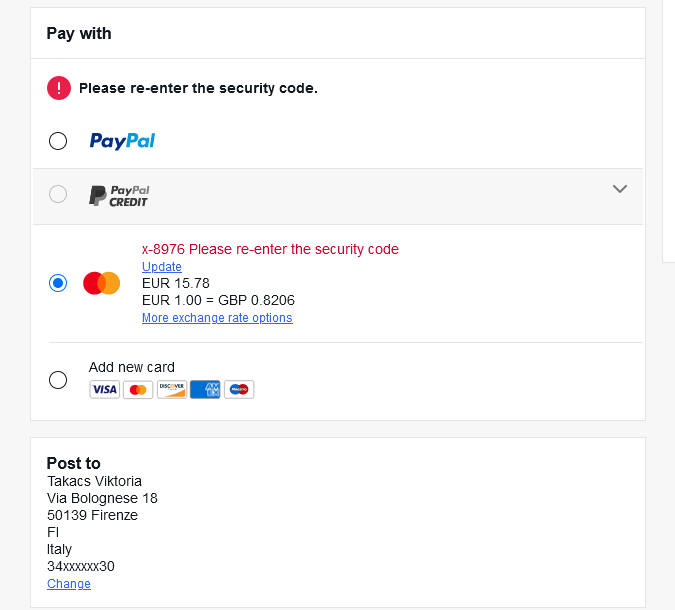Click Change under the postal address
The height and width of the screenshot is (610, 675).
[x=69, y=584]
